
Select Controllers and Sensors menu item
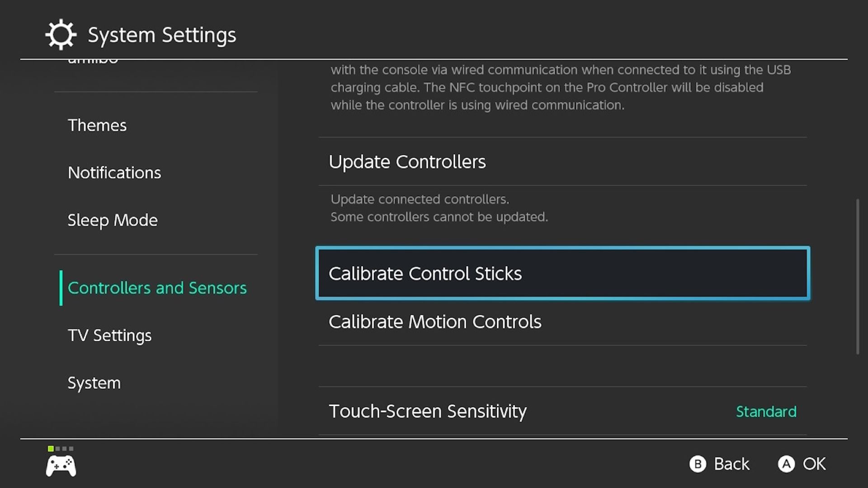[x=157, y=287]
